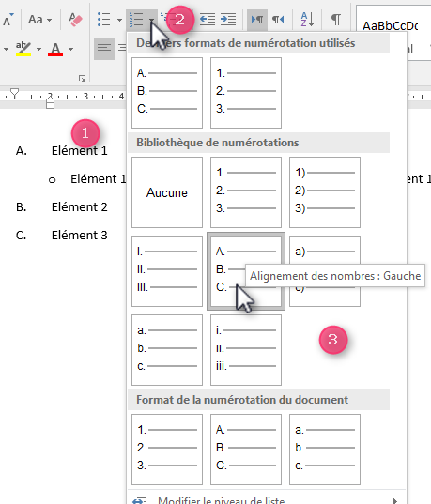This screenshot has height=504, width=431.
Task: Apply yellow text highlight color
Action: pyautogui.click(x=23, y=49)
